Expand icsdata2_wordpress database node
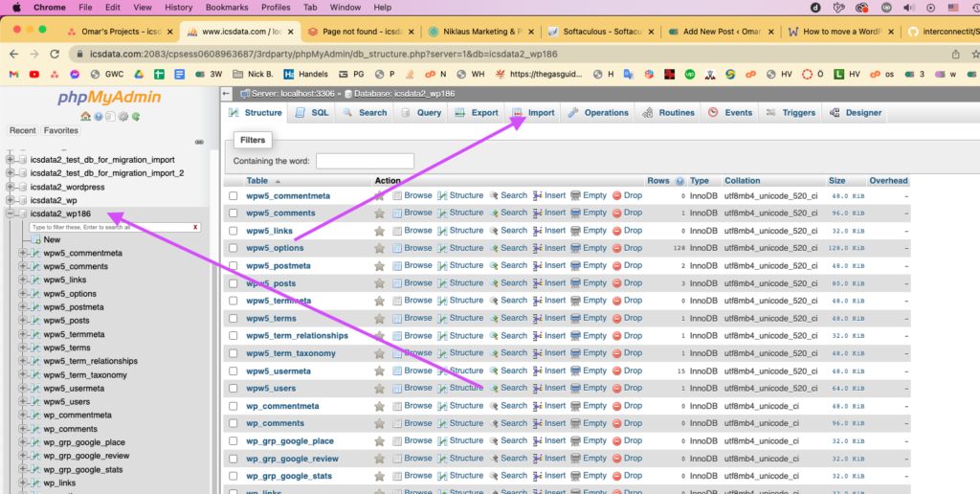 click(10, 187)
